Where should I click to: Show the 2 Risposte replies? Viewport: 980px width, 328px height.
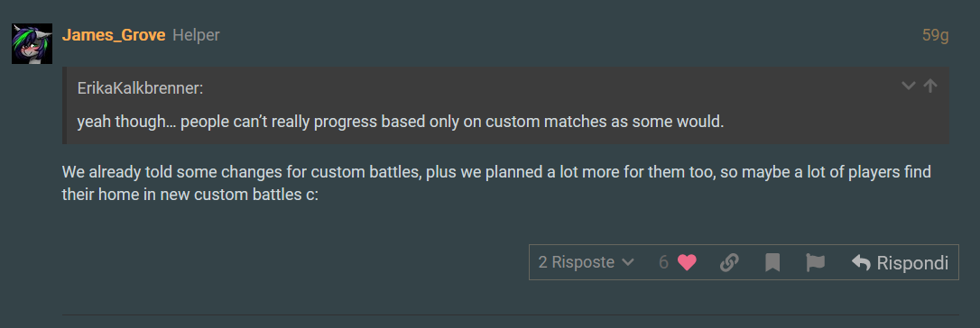587,262
